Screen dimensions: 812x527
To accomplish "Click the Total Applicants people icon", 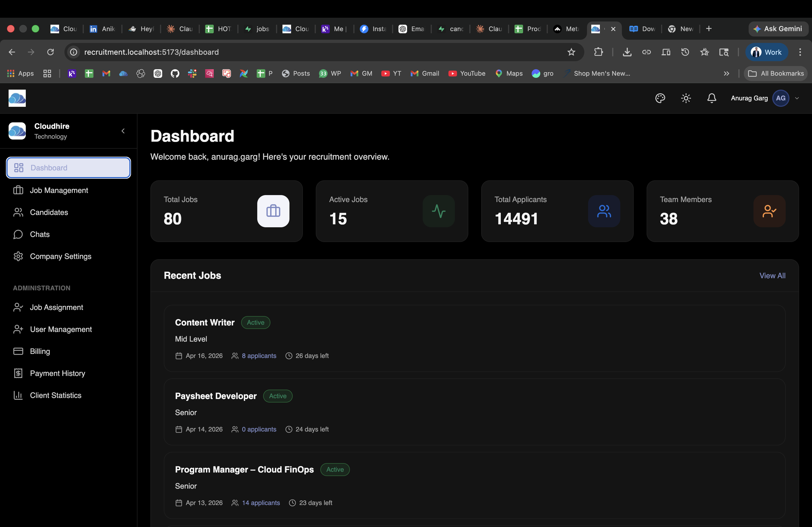I will [604, 211].
